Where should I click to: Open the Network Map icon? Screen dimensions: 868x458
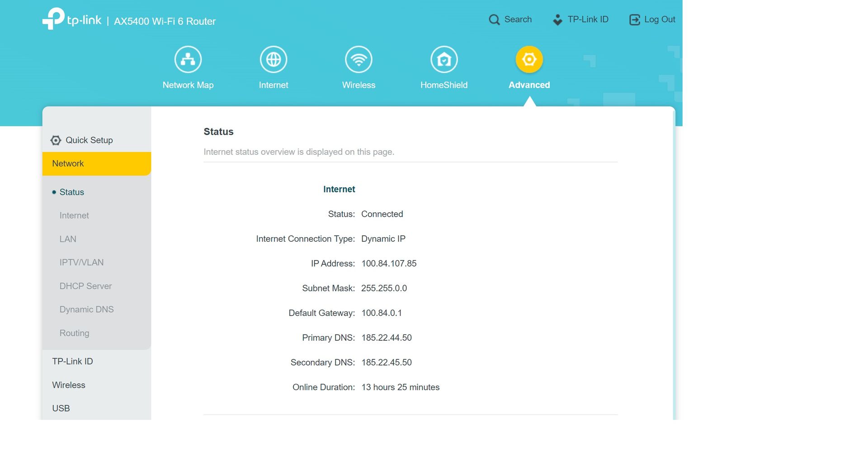pos(188,59)
